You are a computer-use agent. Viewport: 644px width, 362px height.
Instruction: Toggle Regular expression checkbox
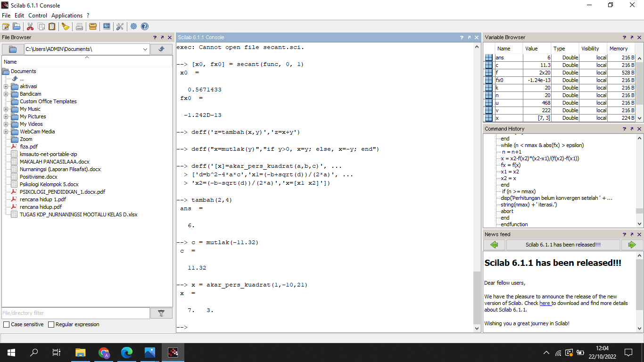click(51, 324)
